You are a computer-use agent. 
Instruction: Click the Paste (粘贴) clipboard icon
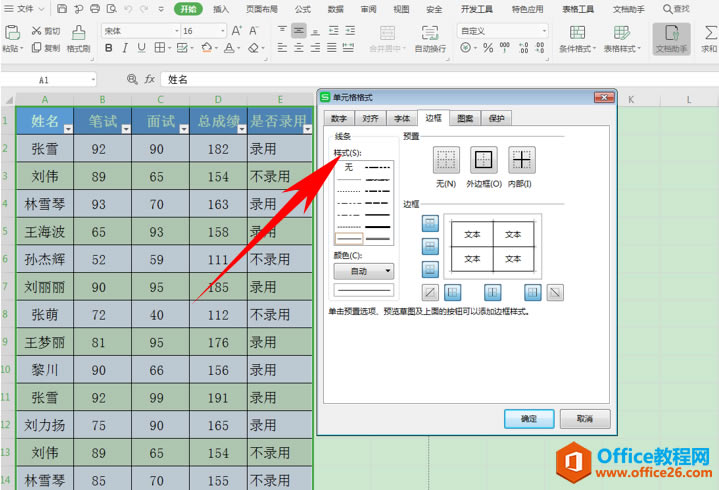pos(12,33)
